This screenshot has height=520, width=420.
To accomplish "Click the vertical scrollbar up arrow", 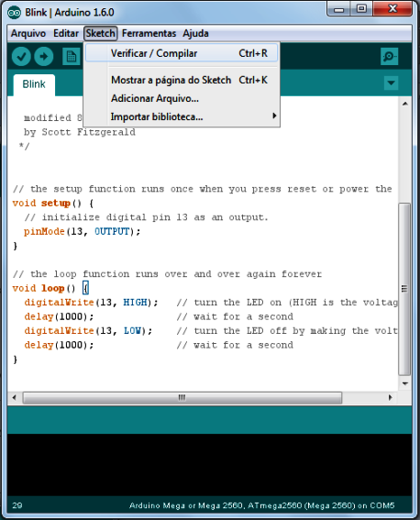I will point(404,105).
